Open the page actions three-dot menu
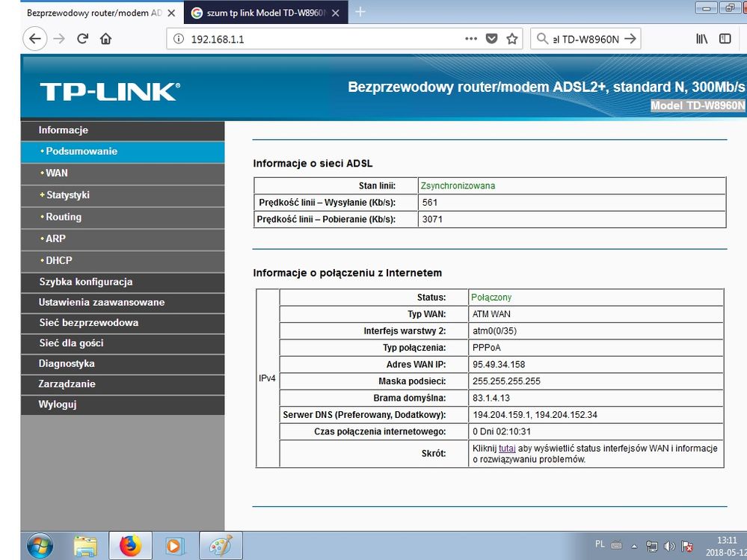The width and height of the screenshot is (747, 560). click(470, 39)
